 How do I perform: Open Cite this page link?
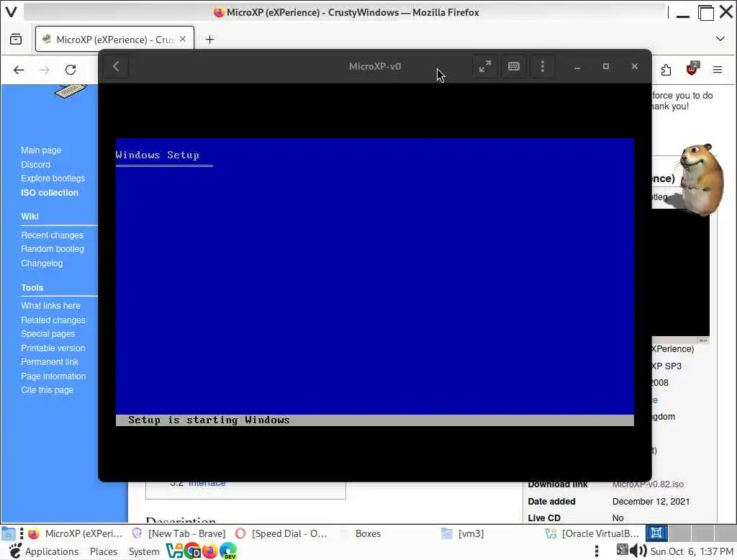click(47, 390)
